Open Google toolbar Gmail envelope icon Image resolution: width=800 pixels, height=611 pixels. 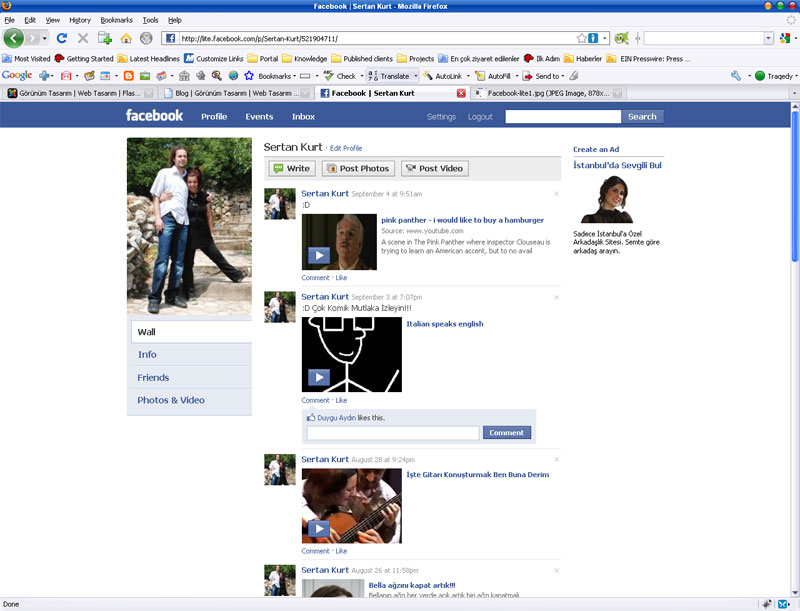click(x=66, y=76)
